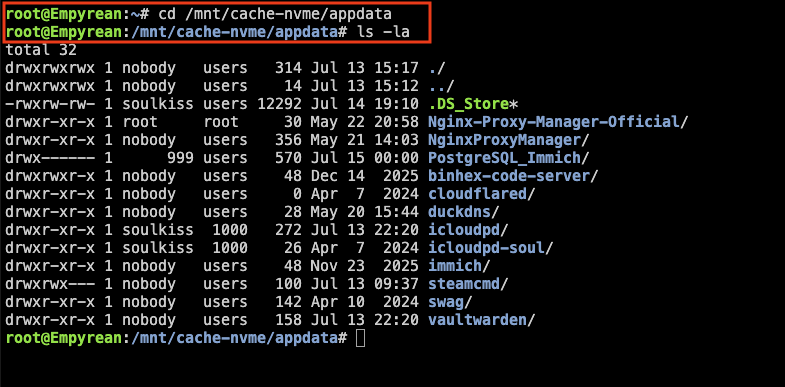Select the binhex-code-server folder name
This screenshot has width=785, height=387.
coord(509,176)
